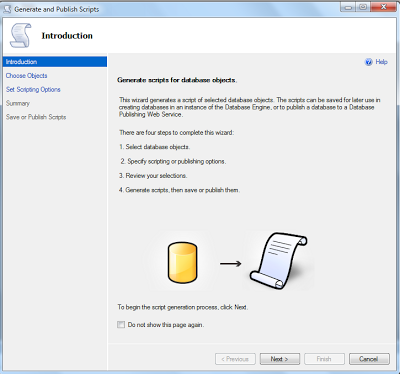Click the Next > button

pyautogui.click(x=280, y=359)
